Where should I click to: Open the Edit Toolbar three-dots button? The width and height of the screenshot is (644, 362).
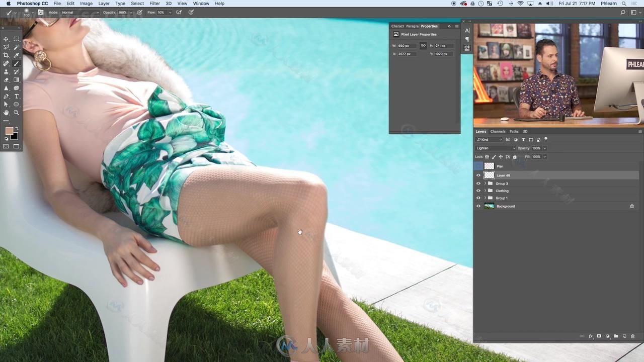[6, 121]
